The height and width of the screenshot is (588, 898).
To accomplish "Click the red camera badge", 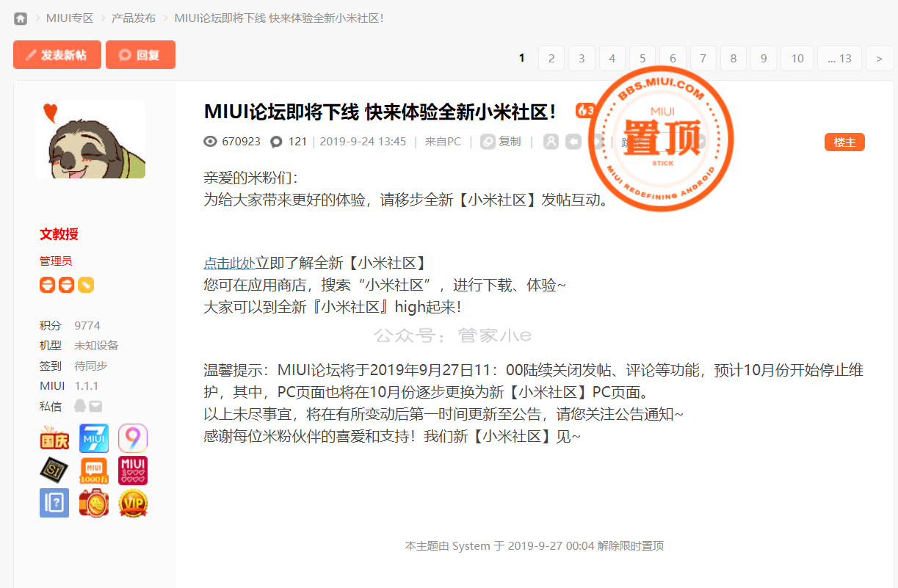I will 94,503.
